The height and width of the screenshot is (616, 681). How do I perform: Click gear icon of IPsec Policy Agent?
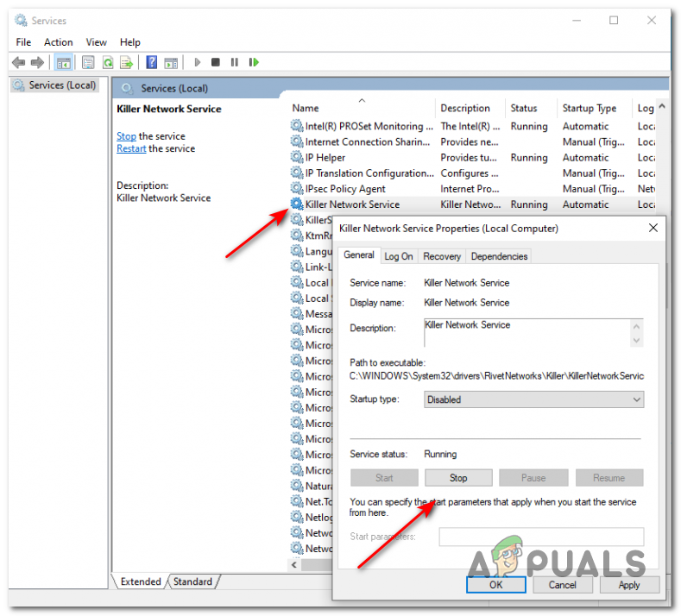tap(297, 189)
